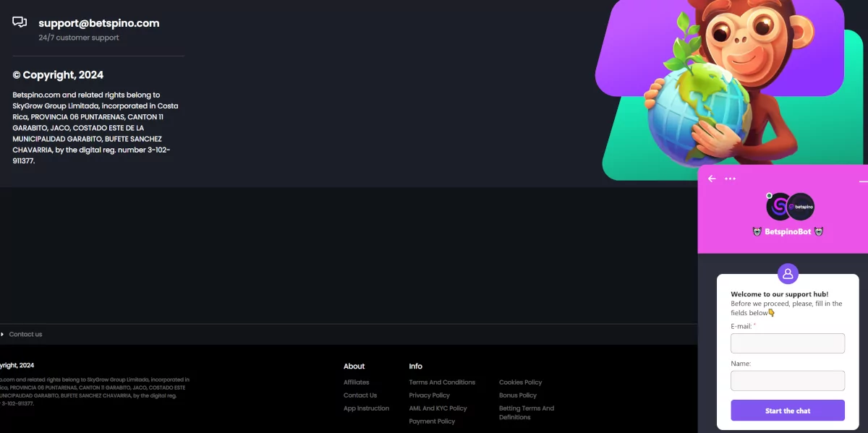The height and width of the screenshot is (433, 868).
Task: Open the Privacy Policy link
Action: point(430,395)
